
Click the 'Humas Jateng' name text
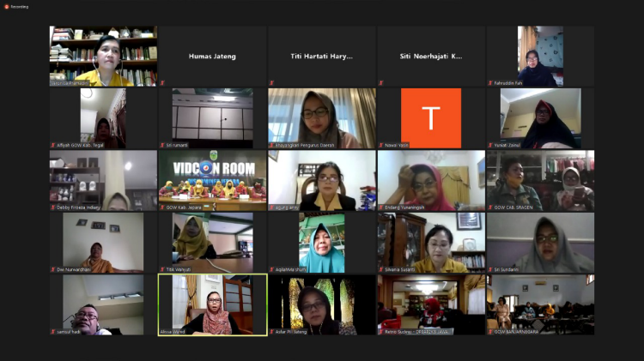click(x=212, y=57)
